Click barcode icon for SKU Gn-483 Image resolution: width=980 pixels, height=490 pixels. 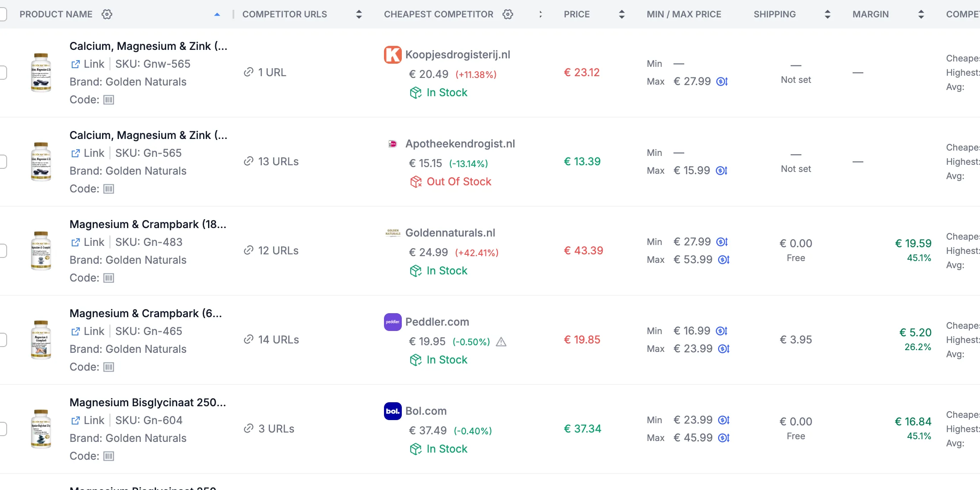point(109,278)
